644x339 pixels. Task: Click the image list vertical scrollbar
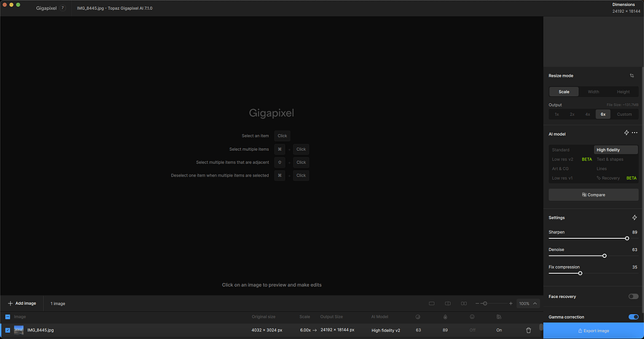[x=541, y=328]
